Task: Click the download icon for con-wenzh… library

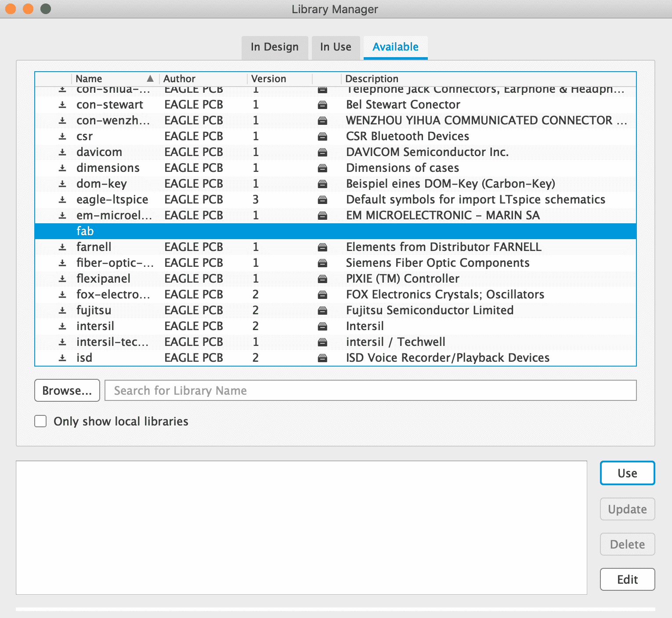Action: [62, 120]
